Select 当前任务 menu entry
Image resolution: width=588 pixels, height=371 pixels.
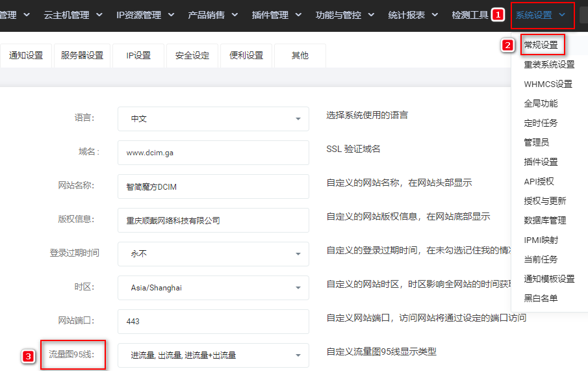point(541,260)
